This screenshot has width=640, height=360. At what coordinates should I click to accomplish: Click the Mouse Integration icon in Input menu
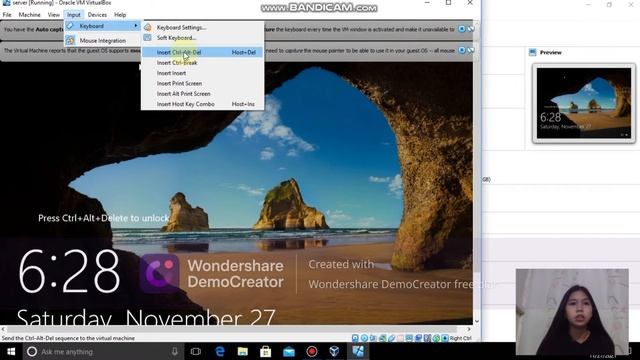coord(70,40)
